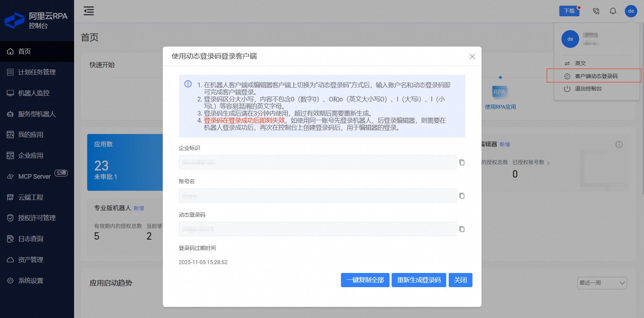Click the list icon beside 计划任务管理

click(10, 72)
